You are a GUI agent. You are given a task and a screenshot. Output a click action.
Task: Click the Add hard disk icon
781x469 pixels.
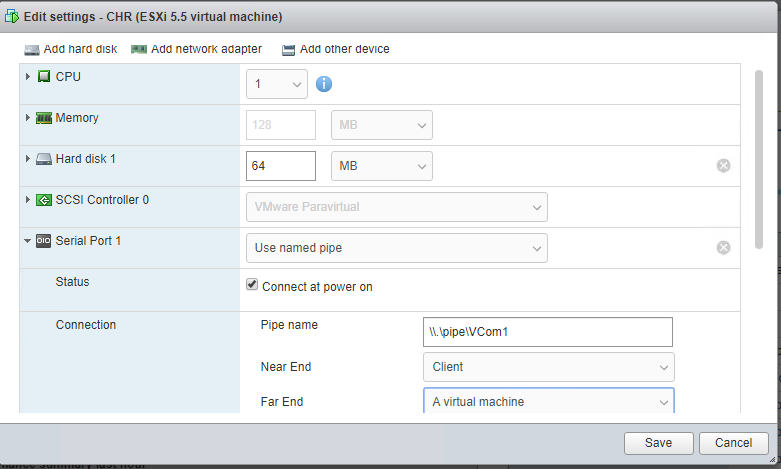32,49
